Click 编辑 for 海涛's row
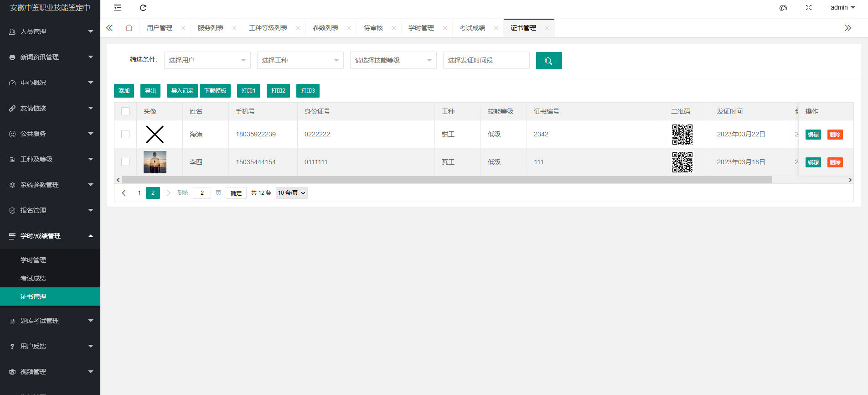Viewport: 868px width, 395px height. tap(813, 135)
